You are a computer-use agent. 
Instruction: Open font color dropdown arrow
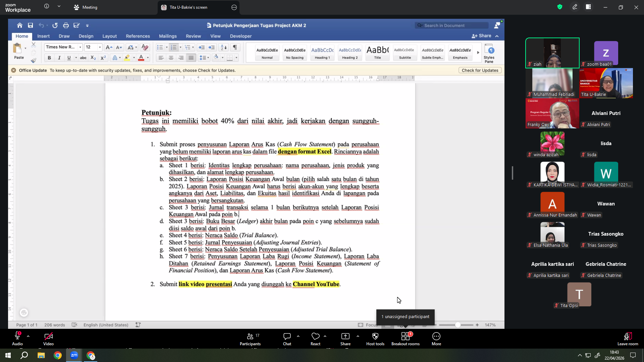148,58
